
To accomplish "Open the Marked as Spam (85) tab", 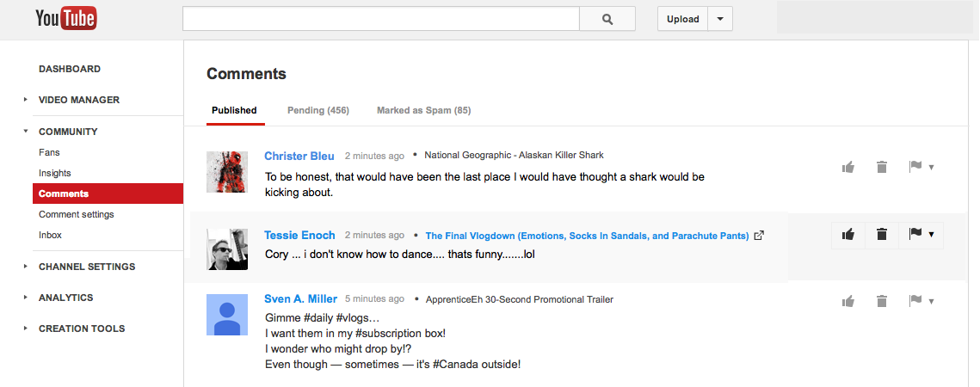I will [423, 110].
